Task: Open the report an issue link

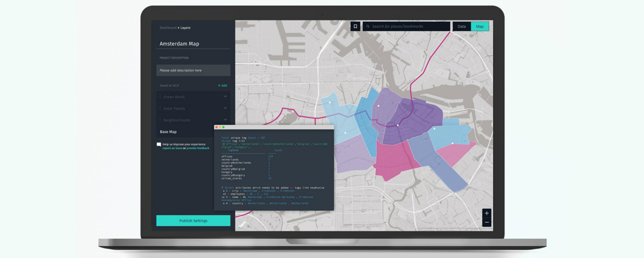Action: tap(172, 148)
